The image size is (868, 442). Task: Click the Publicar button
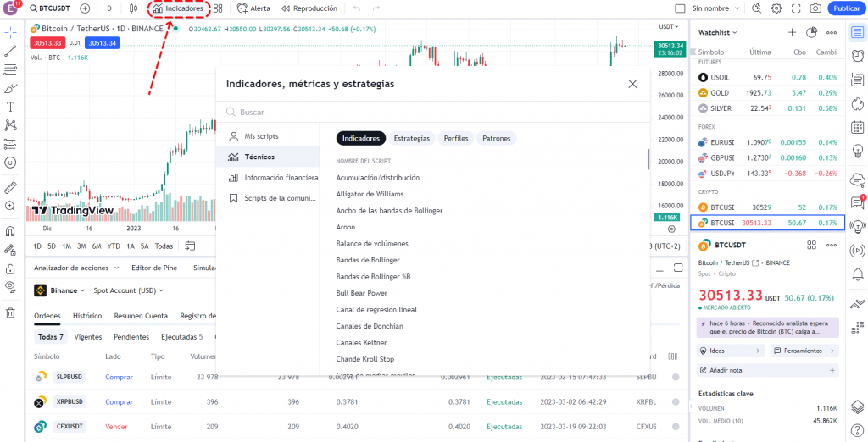coord(847,8)
